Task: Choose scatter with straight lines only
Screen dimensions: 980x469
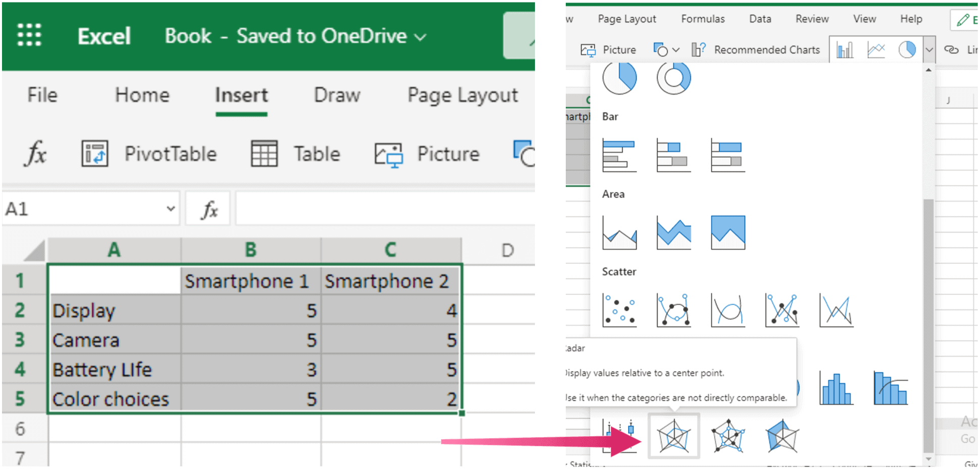Action: pos(836,310)
